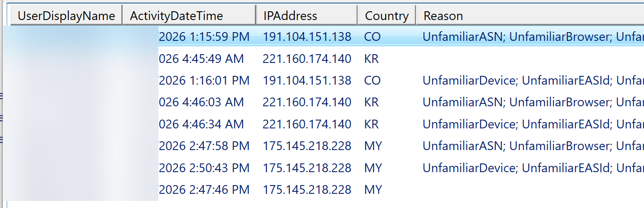
Task: Sort by UserDisplayName column header
Action: [x=66, y=16]
